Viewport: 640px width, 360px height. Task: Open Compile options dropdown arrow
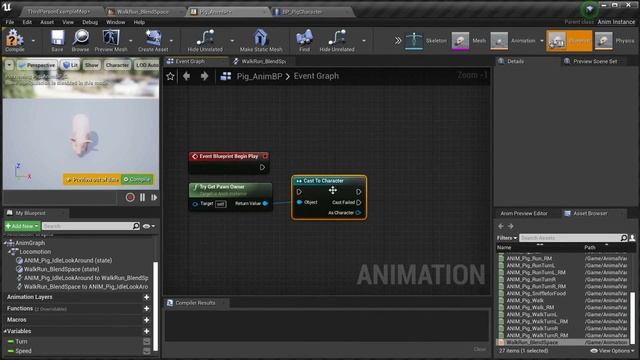click(33, 41)
